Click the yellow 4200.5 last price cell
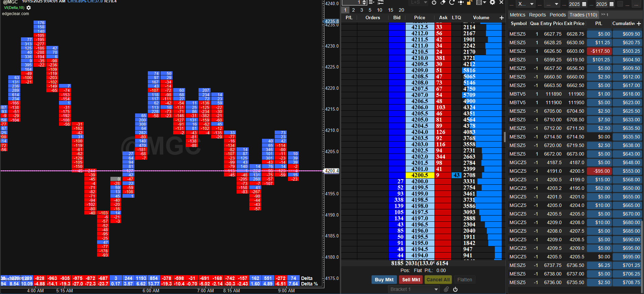The image size is (644, 294). pos(420,175)
